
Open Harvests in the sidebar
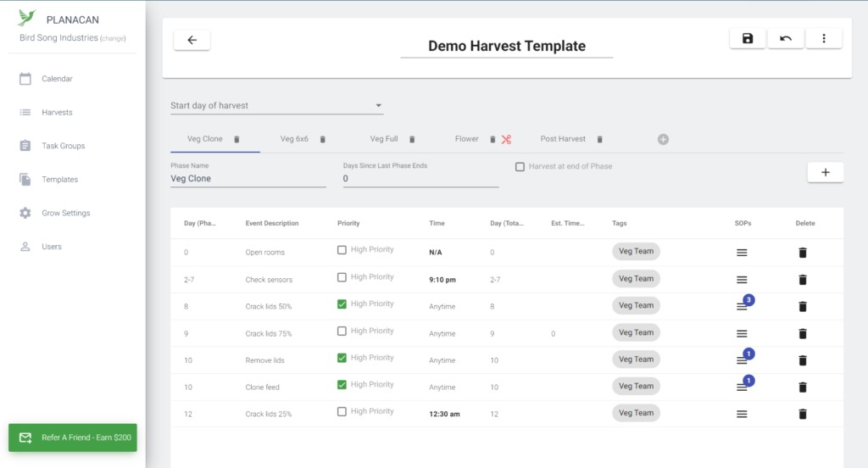click(x=57, y=113)
